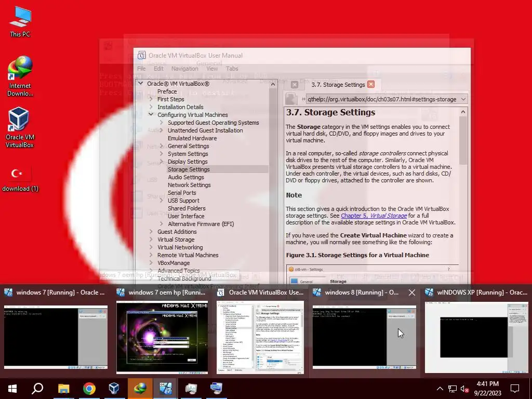The image size is (532, 399).
Task: Open the notification center icon
Action: 515,389
